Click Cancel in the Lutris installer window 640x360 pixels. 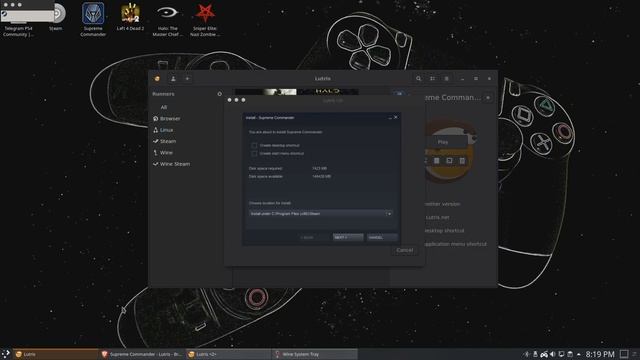[x=404, y=250]
